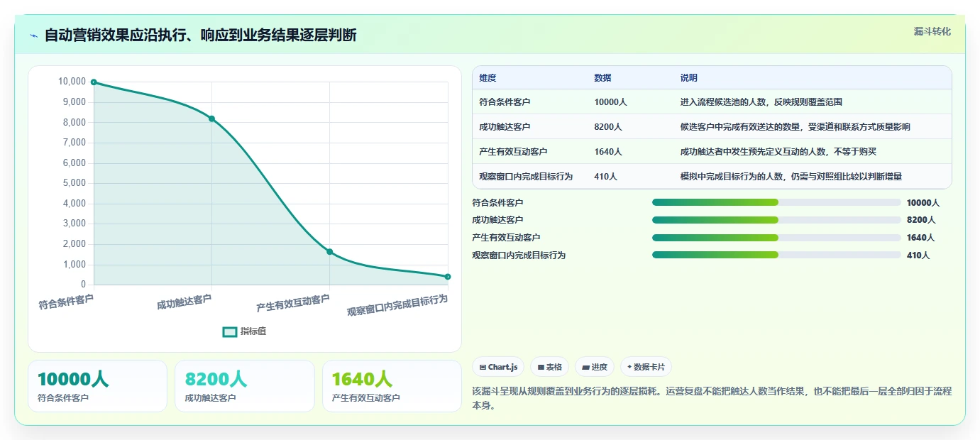The width and height of the screenshot is (980, 440).
Task: Click the 说明 column header
Action: (x=689, y=78)
